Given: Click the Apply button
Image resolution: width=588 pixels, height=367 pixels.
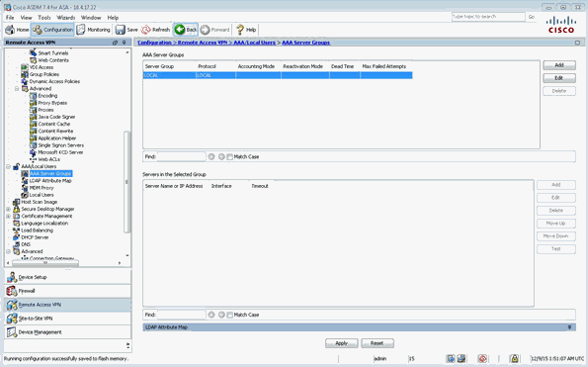Looking at the screenshot, I should point(341,343).
